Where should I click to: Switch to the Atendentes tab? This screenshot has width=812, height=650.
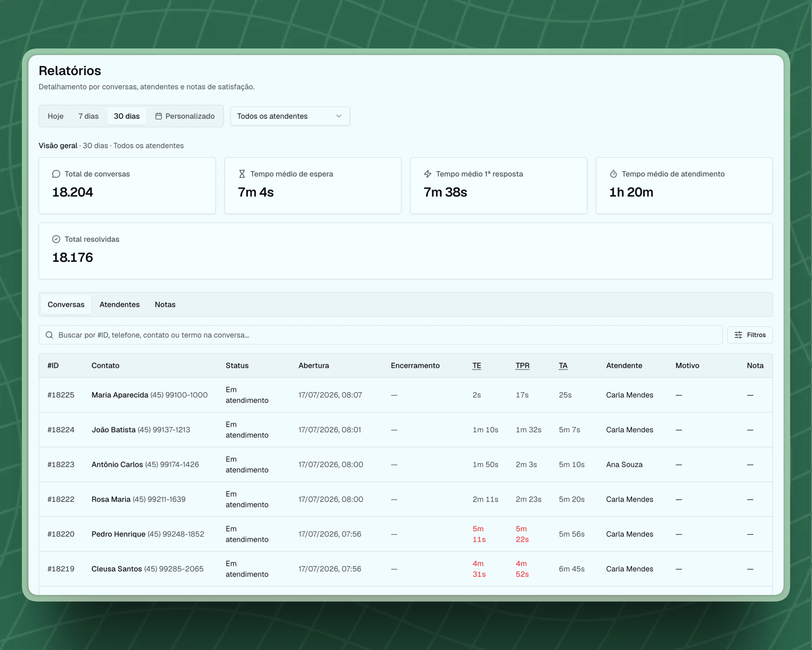119,304
